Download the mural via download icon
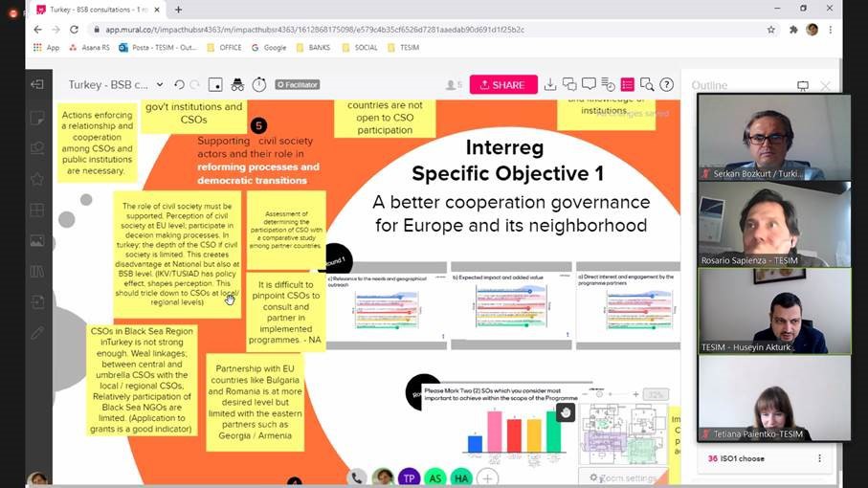This screenshot has height=488, width=868. [550, 84]
